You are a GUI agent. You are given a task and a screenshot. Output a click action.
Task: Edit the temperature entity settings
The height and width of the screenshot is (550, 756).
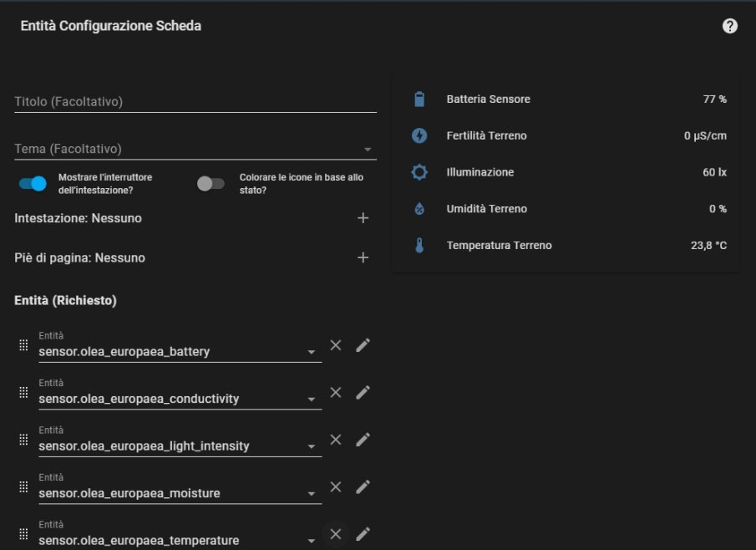[x=363, y=534]
